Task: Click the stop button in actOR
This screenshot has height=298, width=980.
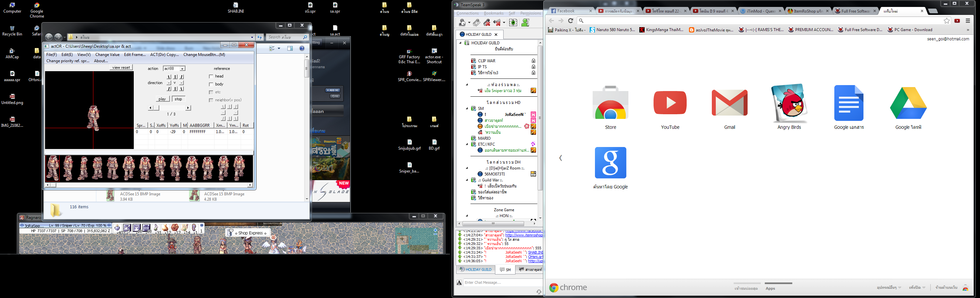Action: point(178,99)
